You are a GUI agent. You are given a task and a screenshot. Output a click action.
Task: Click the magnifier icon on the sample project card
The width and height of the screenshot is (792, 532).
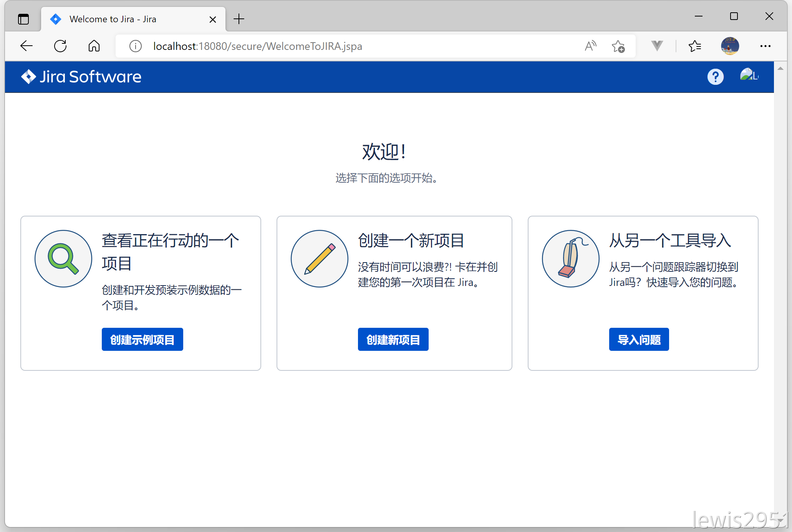pyautogui.click(x=63, y=259)
